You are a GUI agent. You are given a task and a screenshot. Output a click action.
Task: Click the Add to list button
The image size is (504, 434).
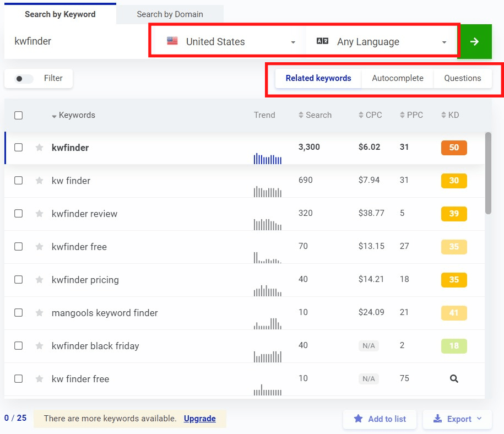(x=380, y=419)
